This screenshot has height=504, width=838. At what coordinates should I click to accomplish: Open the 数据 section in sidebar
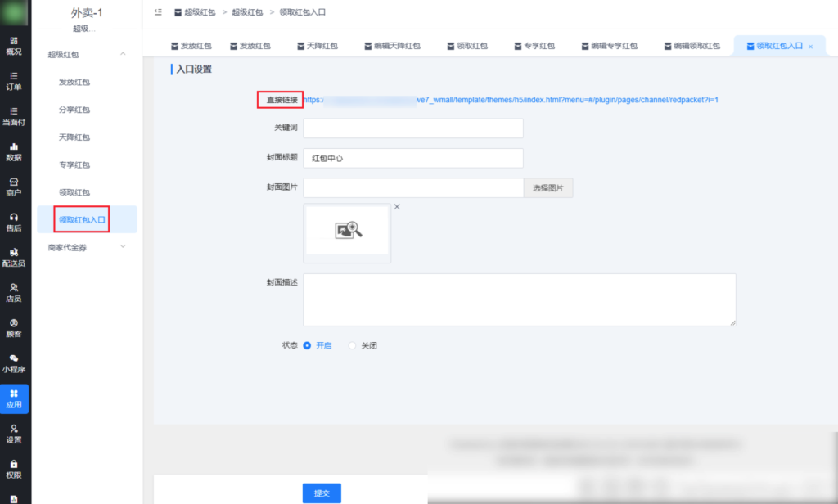(x=14, y=152)
